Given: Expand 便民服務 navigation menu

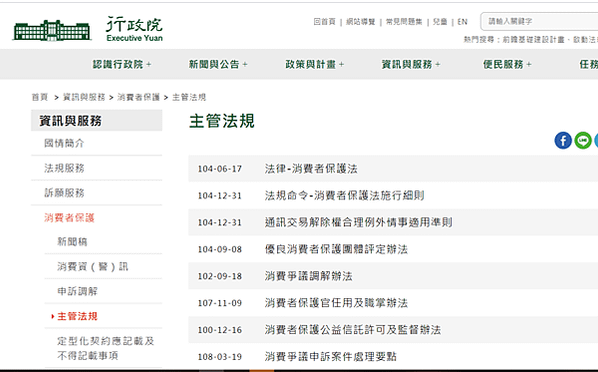Looking at the screenshot, I should point(507,64).
